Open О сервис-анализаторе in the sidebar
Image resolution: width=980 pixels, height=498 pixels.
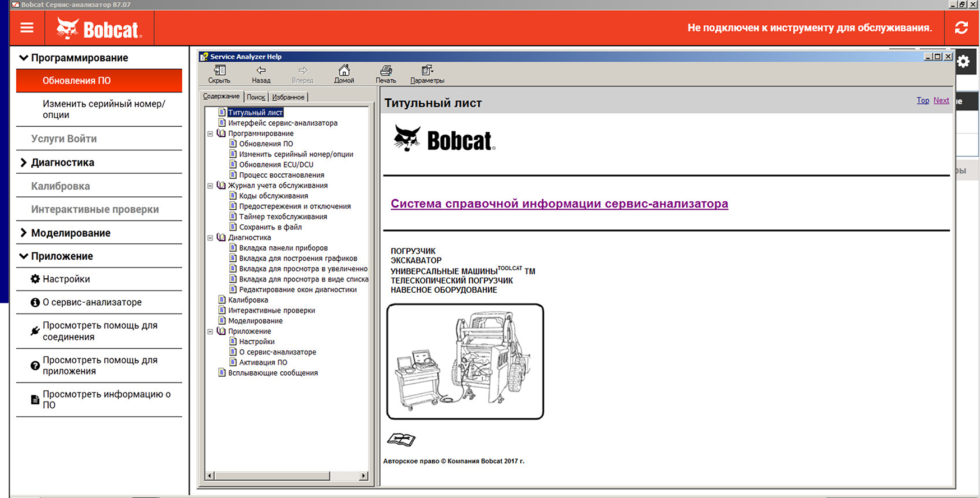tap(92, 302)
